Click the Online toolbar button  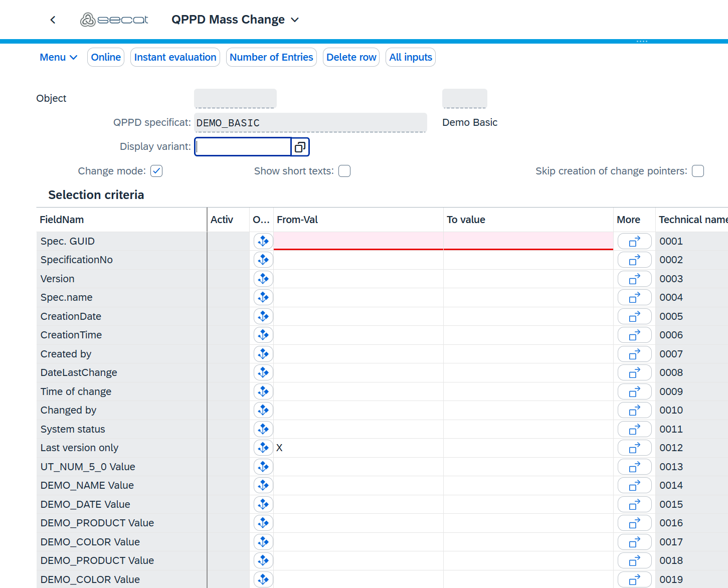[x=106, y=57]
